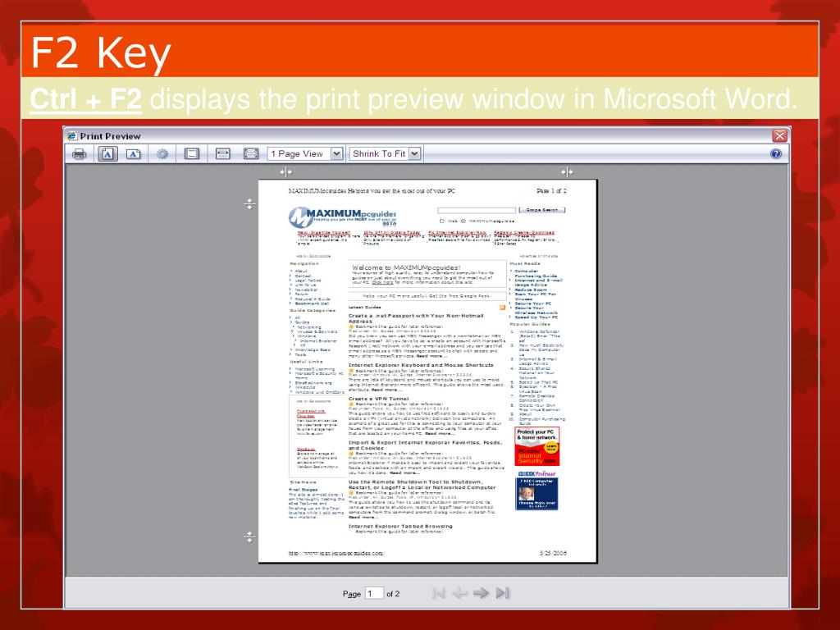The image size is (840, 630).
Task: Click the bottom margin adjust handle
Action: tap(249, 536)
